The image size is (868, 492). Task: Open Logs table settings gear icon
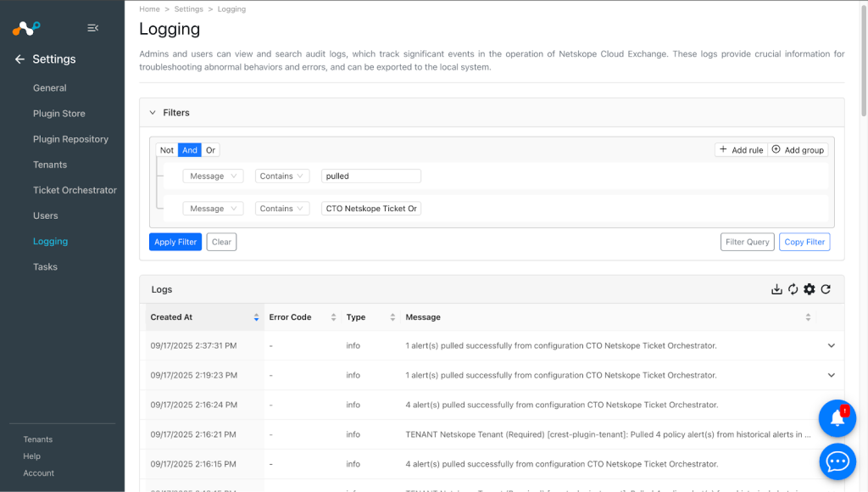click(810, 289)
